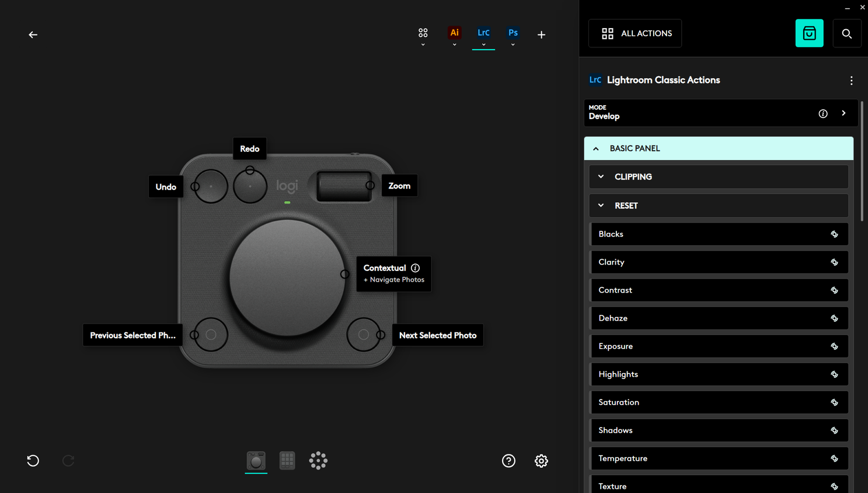Expand the CLIPPING group
The height and width of the screenshot is (493, 868).
click(719, 176)
